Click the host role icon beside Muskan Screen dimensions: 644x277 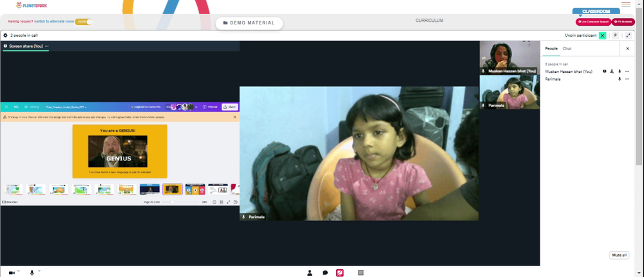click(612, 72)
